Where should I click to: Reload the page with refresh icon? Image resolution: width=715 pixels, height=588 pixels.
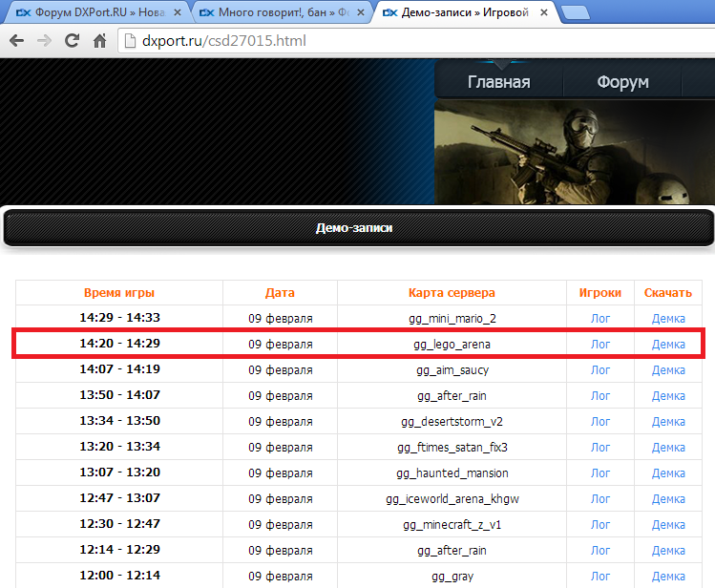click(x=72, y=42)
